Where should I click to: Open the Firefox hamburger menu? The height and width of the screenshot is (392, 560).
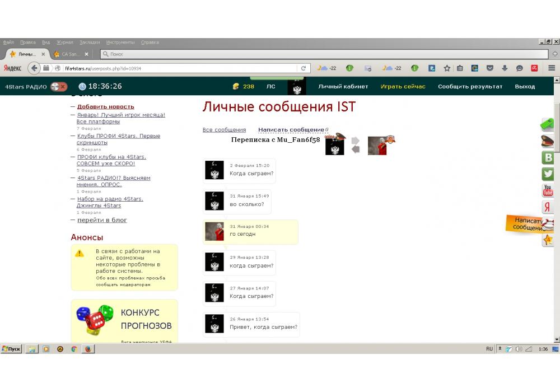pos(552,68)
